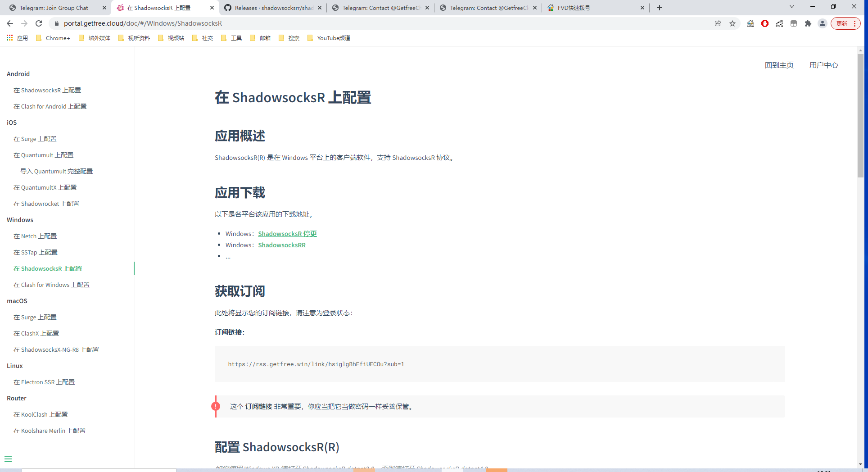The width and height of the screenshot is (868, 472).
Task: Click 回到主页 link
Action: (x=779, y=65)
